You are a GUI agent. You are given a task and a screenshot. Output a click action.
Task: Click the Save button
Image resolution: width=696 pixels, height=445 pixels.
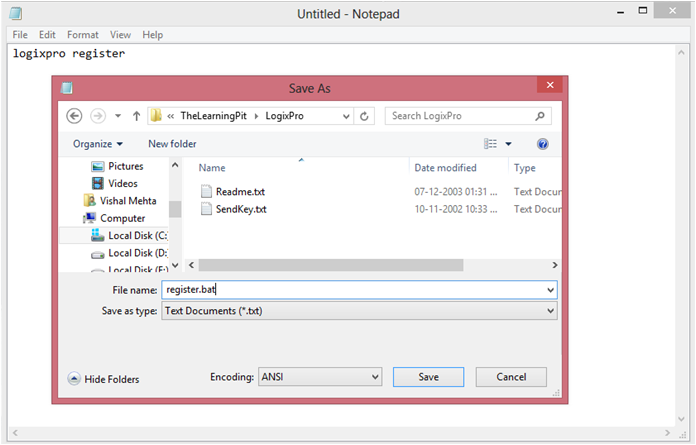pos(428,377)
